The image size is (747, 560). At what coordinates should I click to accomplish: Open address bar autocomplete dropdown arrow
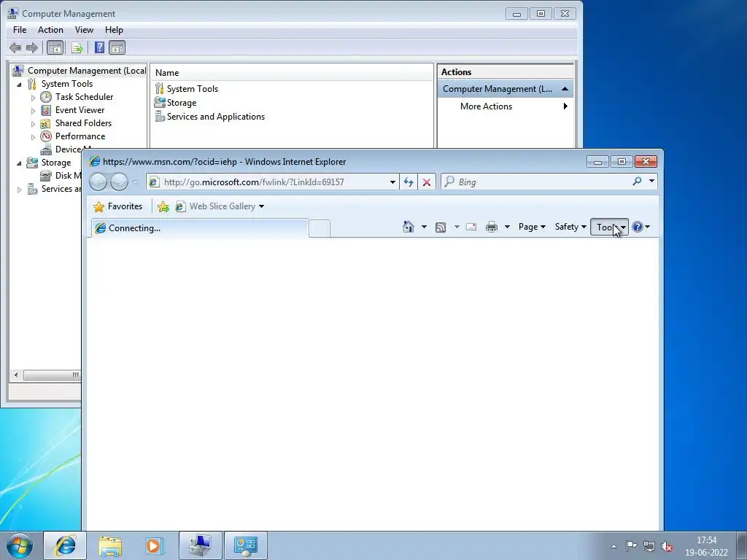pos(392,182)
